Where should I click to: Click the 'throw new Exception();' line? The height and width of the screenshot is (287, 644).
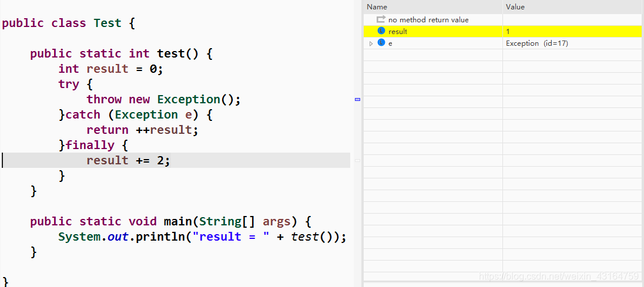click(x=163, y=100)
